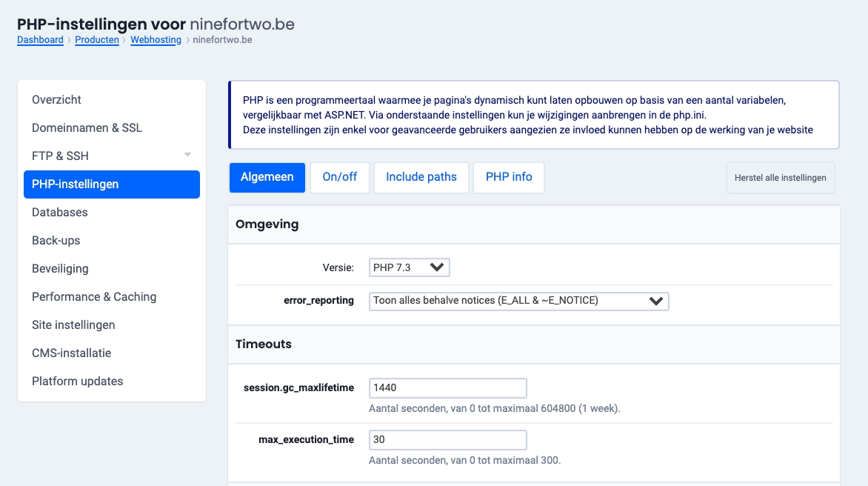The width and height of the screenshot is (868, 486).
Task: Open the Databases sidebar item
Action: coord(59,213)
